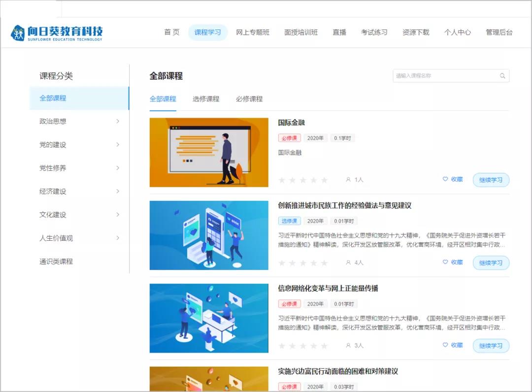Viewport: 532px width, 392px height.
Task: Open 考试练习 in the top navigation
Action: [x=374, y=33]
